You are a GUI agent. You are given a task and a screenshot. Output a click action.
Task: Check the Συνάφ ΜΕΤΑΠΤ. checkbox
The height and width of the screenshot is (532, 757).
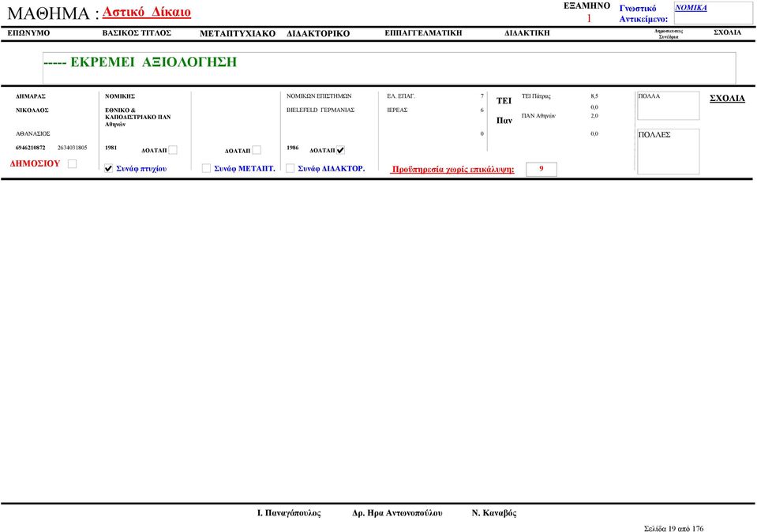(x=206, y=168)
